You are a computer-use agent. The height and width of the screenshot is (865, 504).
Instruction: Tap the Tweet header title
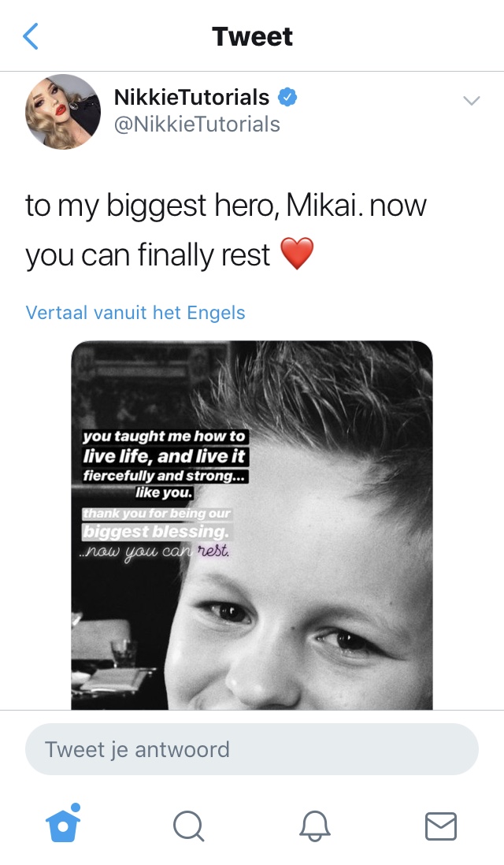(252, 36)
